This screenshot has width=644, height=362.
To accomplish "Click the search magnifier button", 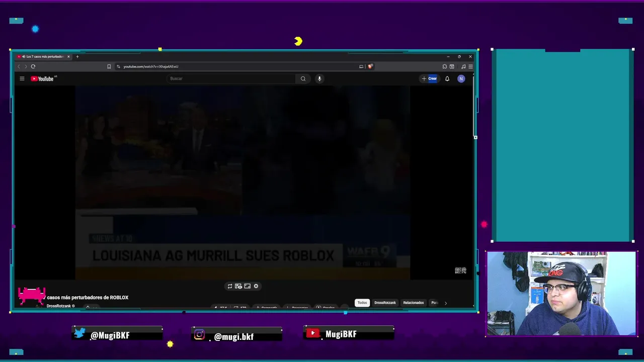I will pyautogui.click(x=303, y=78).
